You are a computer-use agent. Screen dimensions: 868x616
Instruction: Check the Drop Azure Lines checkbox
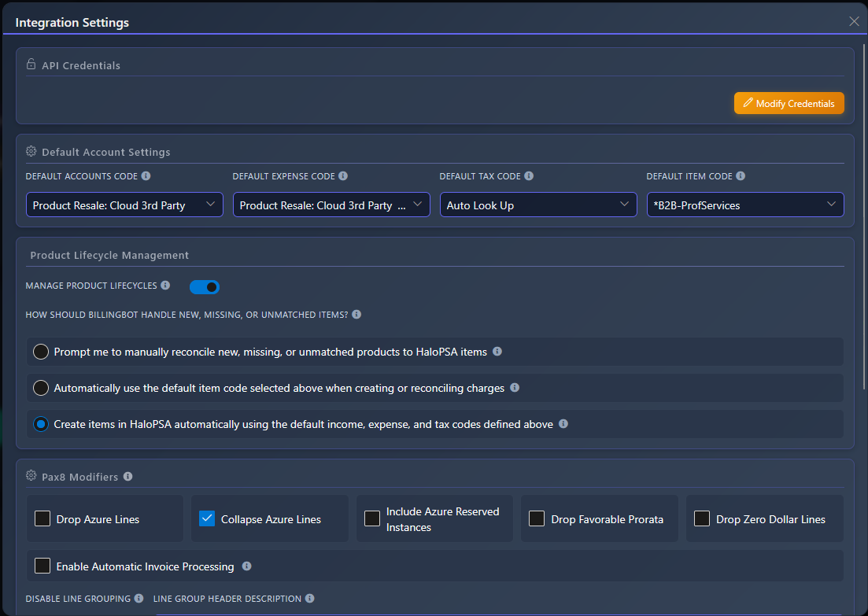(42, 519)
